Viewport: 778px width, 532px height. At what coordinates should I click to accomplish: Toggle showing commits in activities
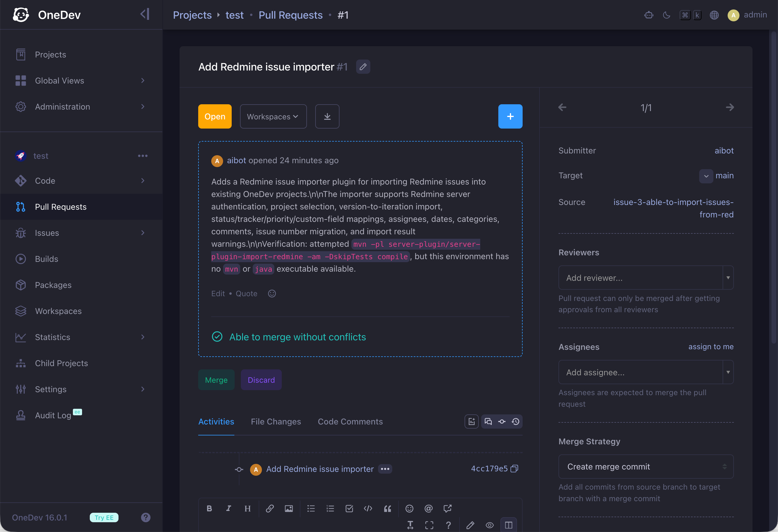[502, 422]
